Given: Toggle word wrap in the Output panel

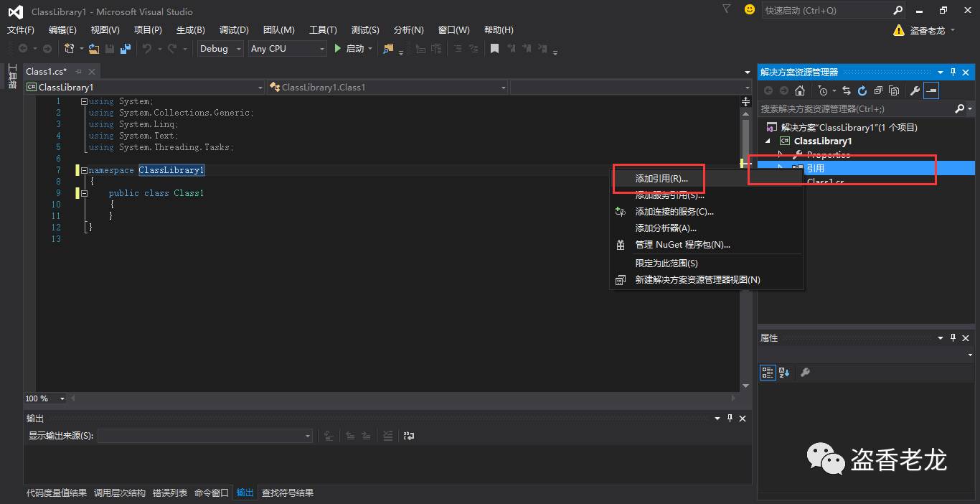Looking at the screenshot, I should pyautogui.click(x=409, y=436).
